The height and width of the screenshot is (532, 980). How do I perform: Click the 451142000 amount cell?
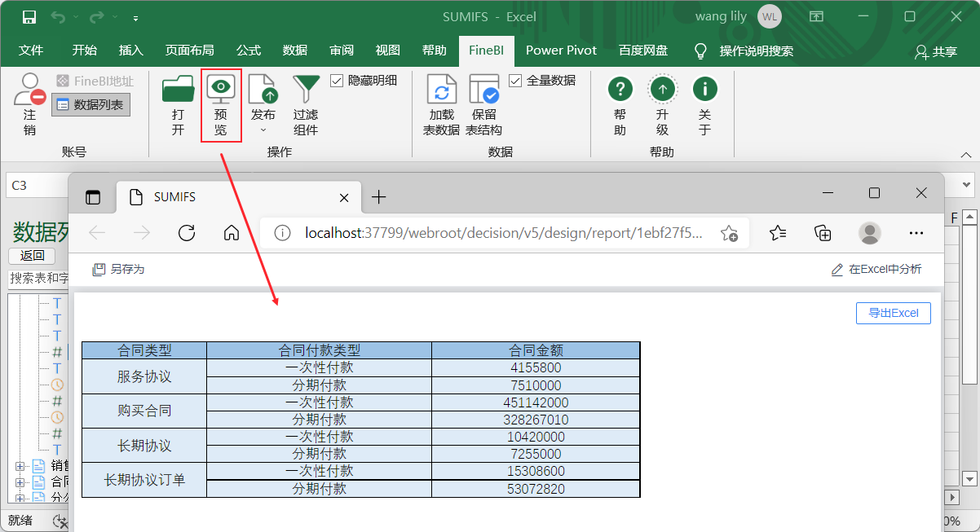pos(536,402)
